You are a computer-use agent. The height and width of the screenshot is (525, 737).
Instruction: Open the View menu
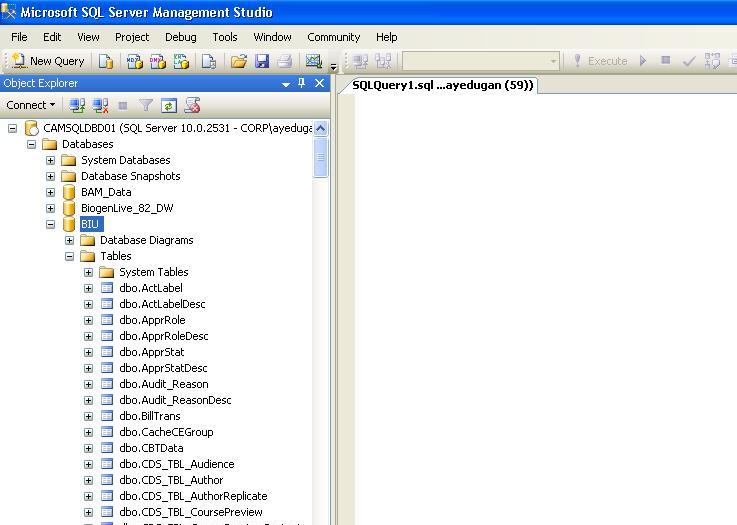click(88, 37)
